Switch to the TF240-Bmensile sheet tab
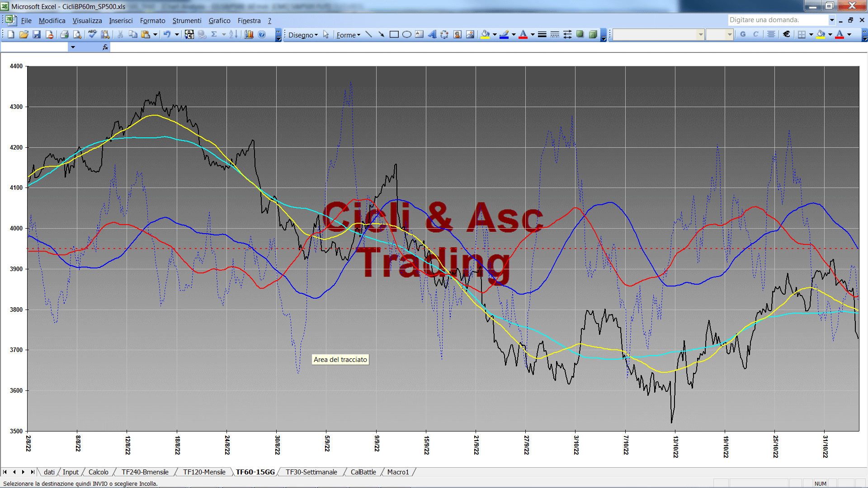Image resolution: width=868 pixels, height=488 pixels. tap(145, 472)
